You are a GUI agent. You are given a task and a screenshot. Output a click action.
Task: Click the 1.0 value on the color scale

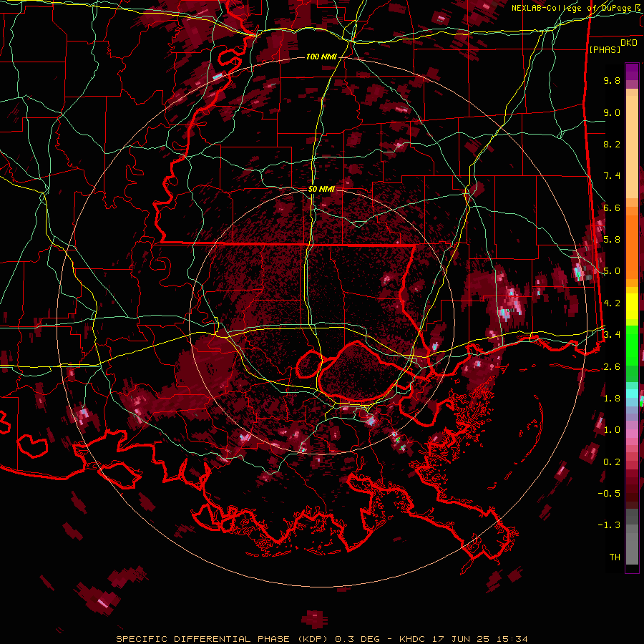point(612,430)
